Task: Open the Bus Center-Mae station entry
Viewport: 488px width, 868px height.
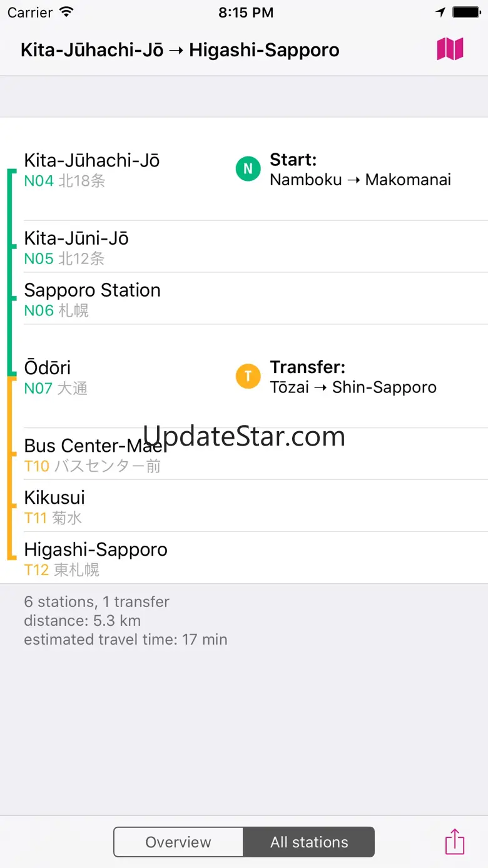Action: point(94,455)
